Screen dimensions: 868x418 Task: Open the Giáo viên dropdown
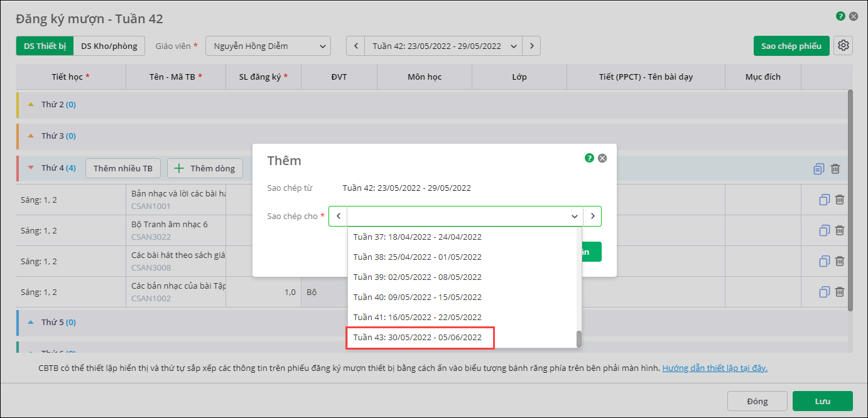[268, 46]
